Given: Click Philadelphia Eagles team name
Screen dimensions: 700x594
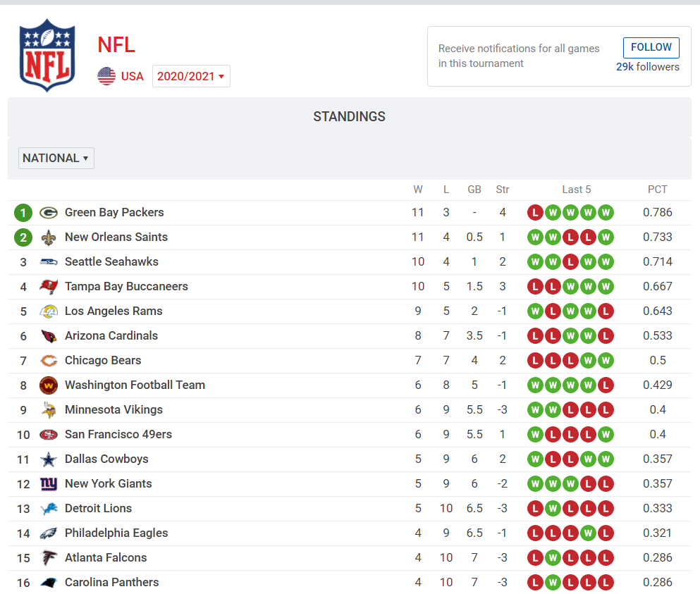Looking at the screenshot, I should coord(116,533).
